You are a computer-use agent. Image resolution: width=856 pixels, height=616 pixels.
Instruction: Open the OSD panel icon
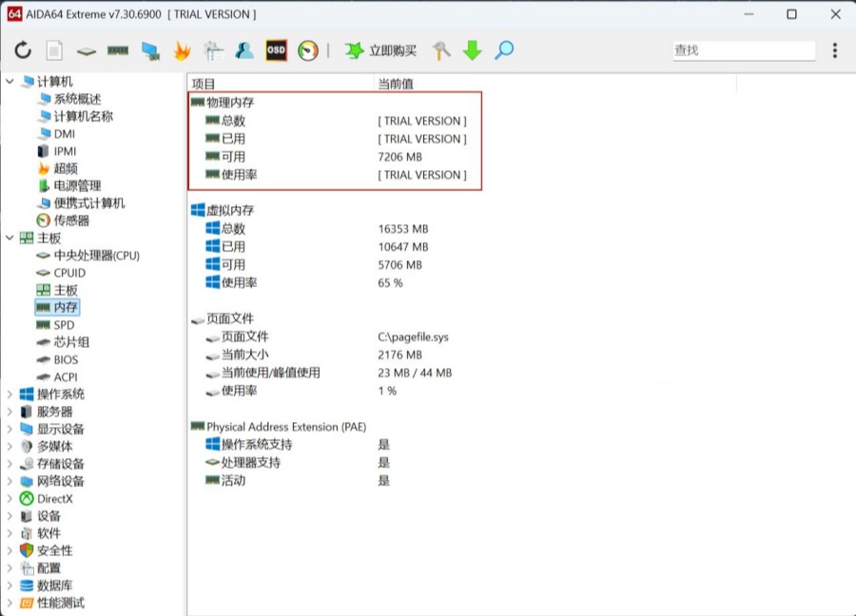[x=276, y=50]
